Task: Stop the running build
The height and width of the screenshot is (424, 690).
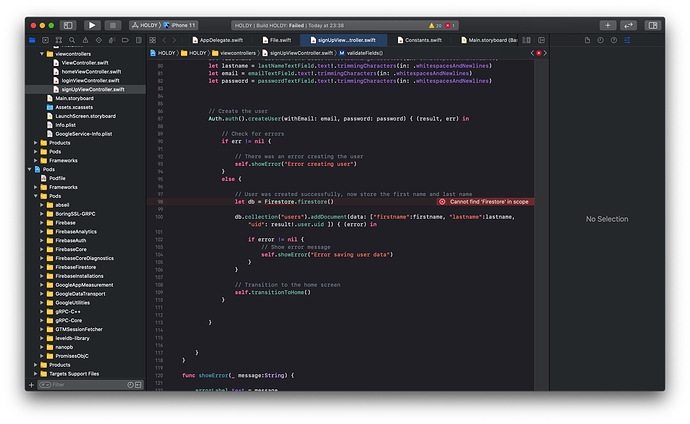Action: point(113,26)
